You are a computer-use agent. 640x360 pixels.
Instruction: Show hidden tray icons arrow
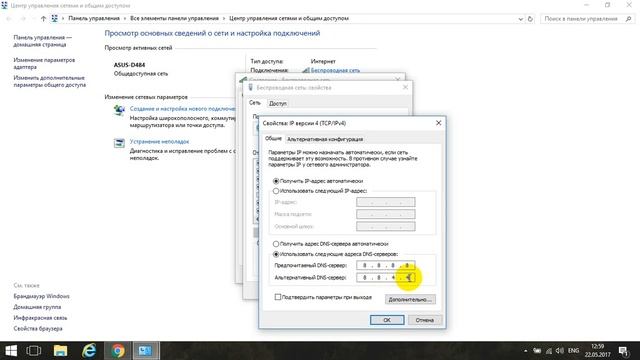(525, 351)
